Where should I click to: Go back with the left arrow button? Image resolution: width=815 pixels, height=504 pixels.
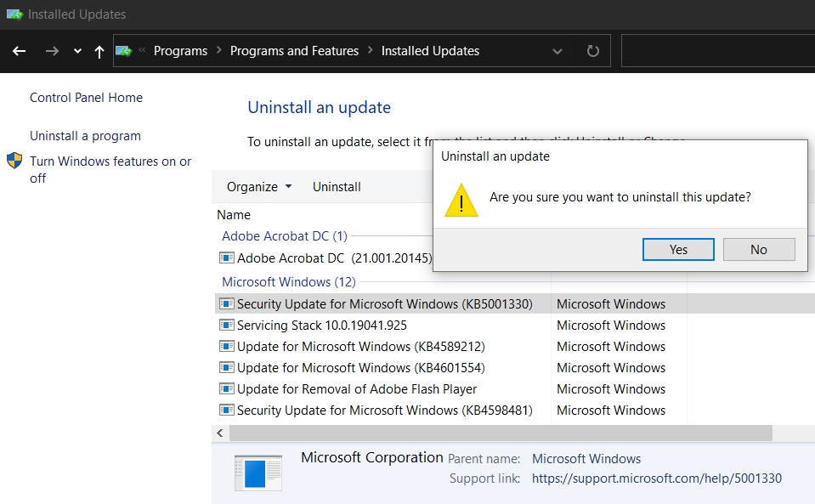click(20, 51)
